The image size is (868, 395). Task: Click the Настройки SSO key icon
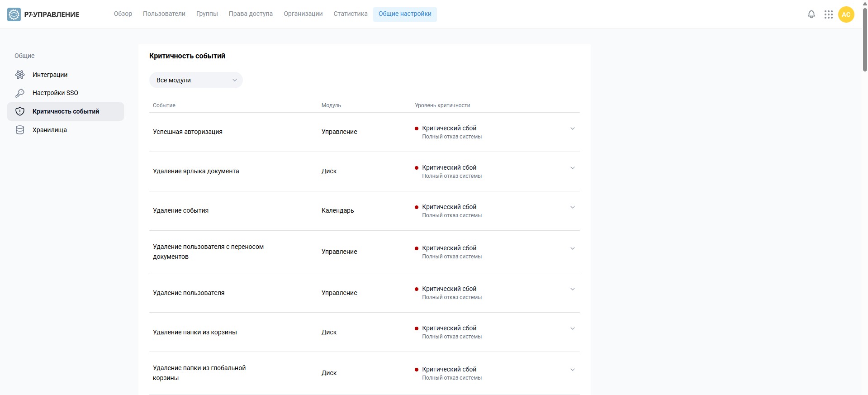click(20, 93)
